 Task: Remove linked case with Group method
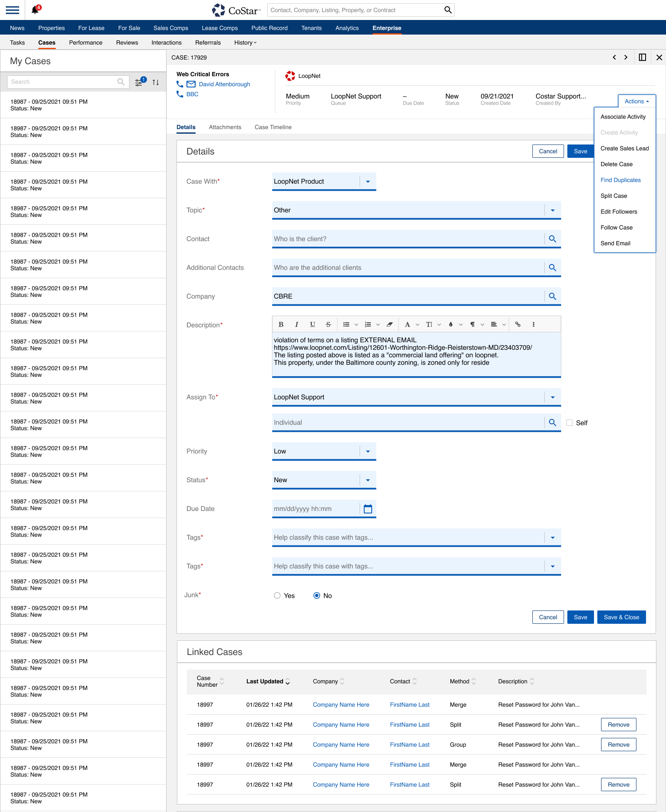click(x=619, y=745)
